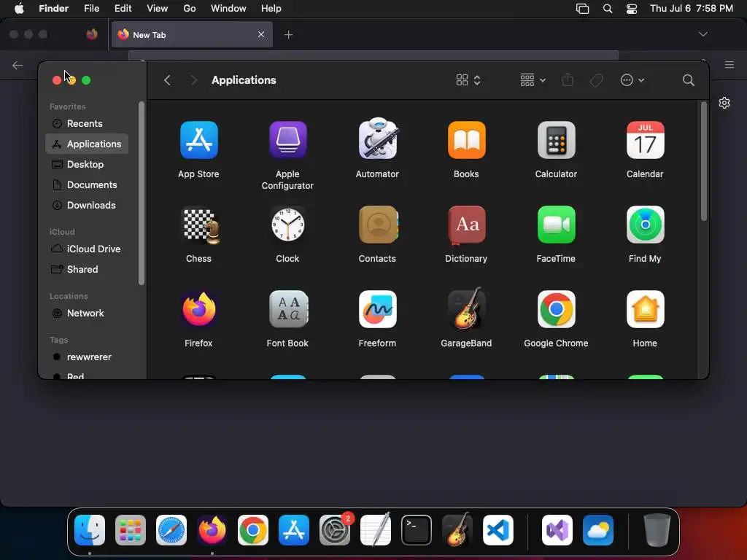Open the Group By dropdown in Finder
Viewport: 747px width, 560px height.
pos(533,80)
